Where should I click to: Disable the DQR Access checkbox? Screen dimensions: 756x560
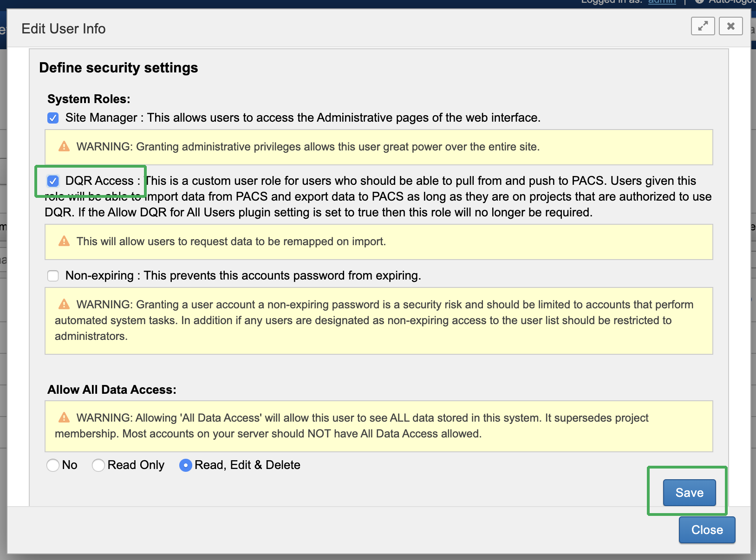53,181
